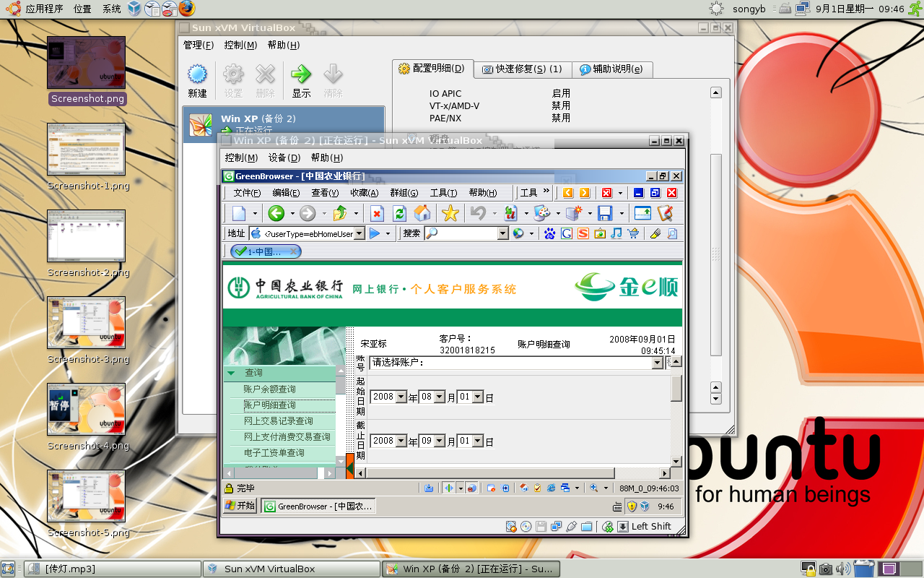The width and height of the screenshot is (924, 578).
Task: Click the Up folder arrow icon
Action: coord(340,213)
